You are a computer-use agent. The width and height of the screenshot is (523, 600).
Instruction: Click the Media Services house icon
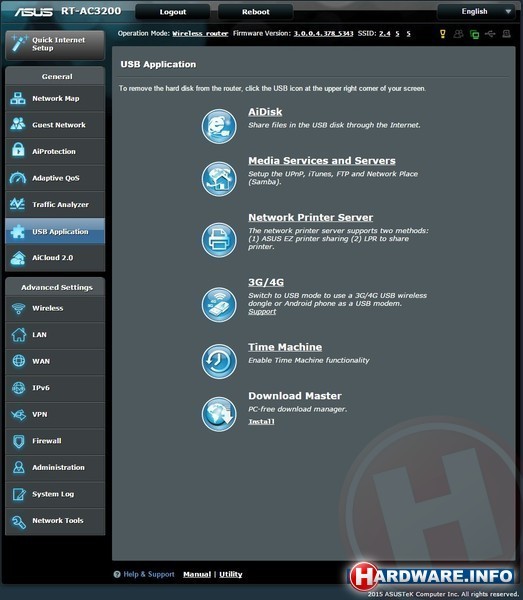point(219,179)
